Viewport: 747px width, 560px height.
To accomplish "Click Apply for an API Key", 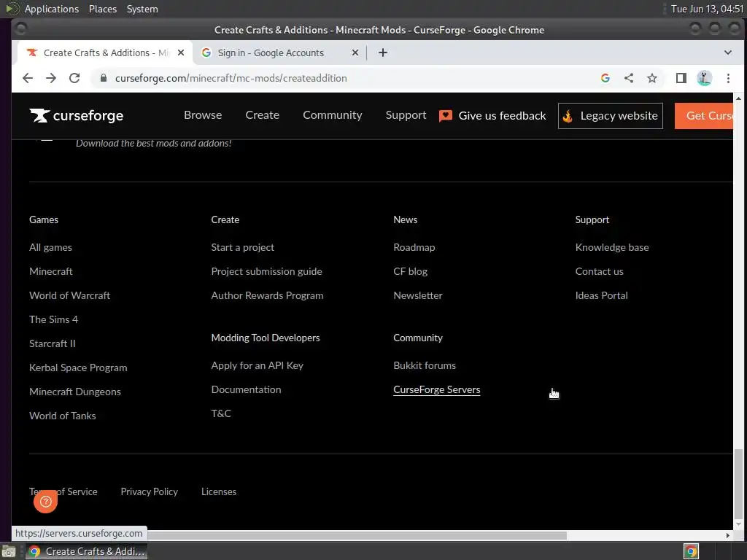I will tap(258, 366).
